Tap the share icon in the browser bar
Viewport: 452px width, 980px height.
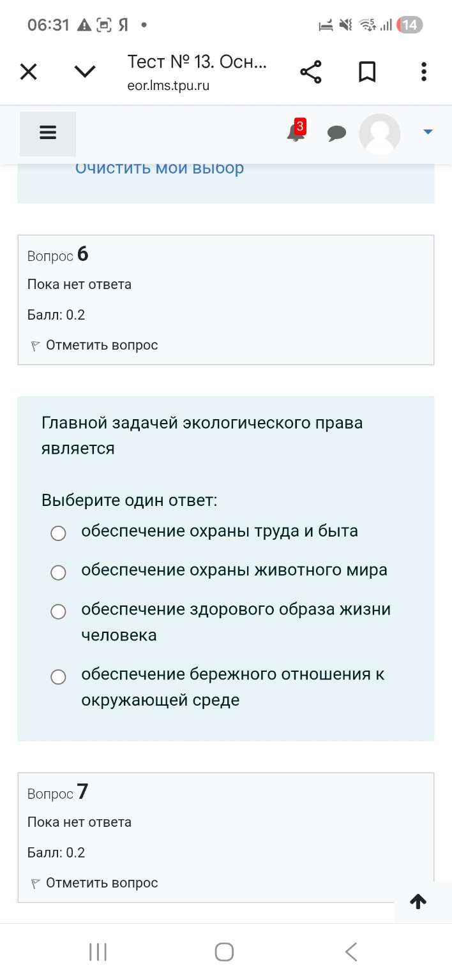[311, 71]
